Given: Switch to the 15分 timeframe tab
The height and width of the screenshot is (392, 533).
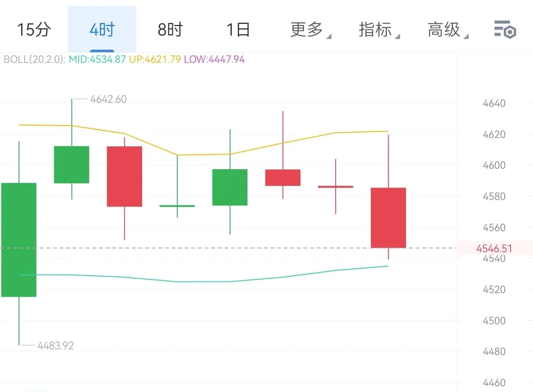Looking at the screenshot, I should click(34, 30).
